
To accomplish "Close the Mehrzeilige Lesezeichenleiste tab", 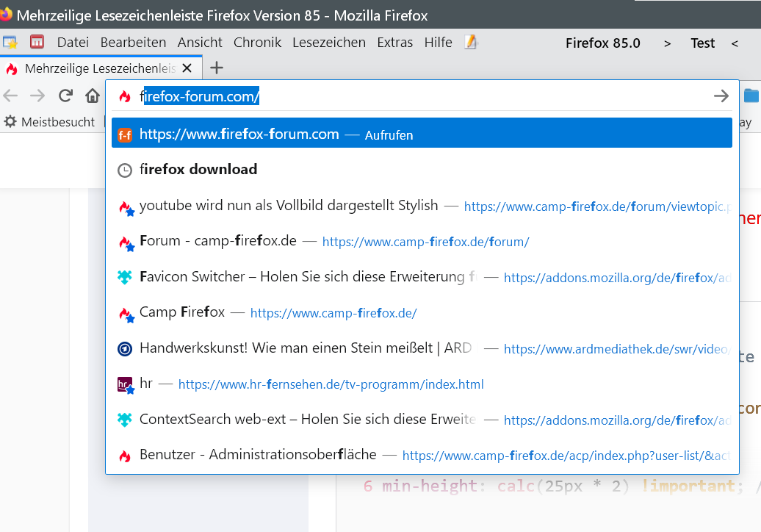I will tap(187, 68).
